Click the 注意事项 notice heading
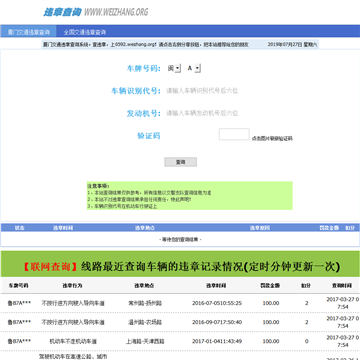This screenshot has width=360, height=360. tap(98, 186)
